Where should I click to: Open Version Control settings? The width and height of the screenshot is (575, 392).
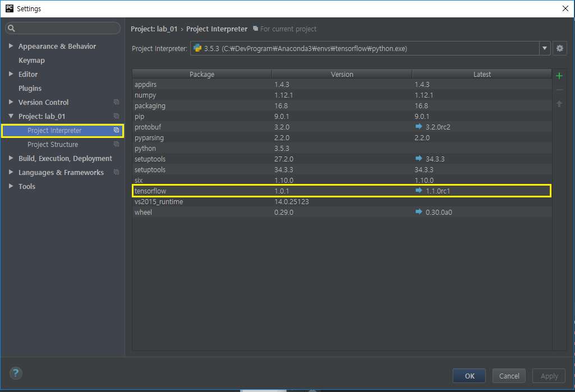(43, 102)
